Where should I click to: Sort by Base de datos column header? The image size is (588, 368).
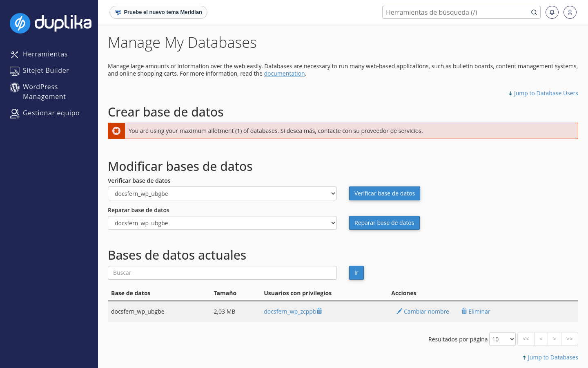pos(131,293)
